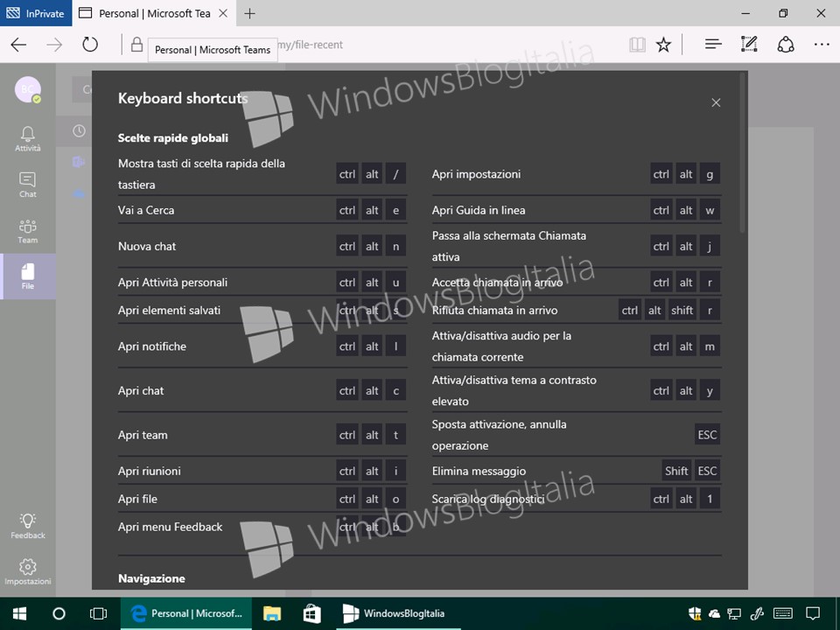Image resolution: width=840 pixels, height=630 pixels.
Task: Click the 'shift' key of Rifiuta chiamata
Action: point(682,310)
